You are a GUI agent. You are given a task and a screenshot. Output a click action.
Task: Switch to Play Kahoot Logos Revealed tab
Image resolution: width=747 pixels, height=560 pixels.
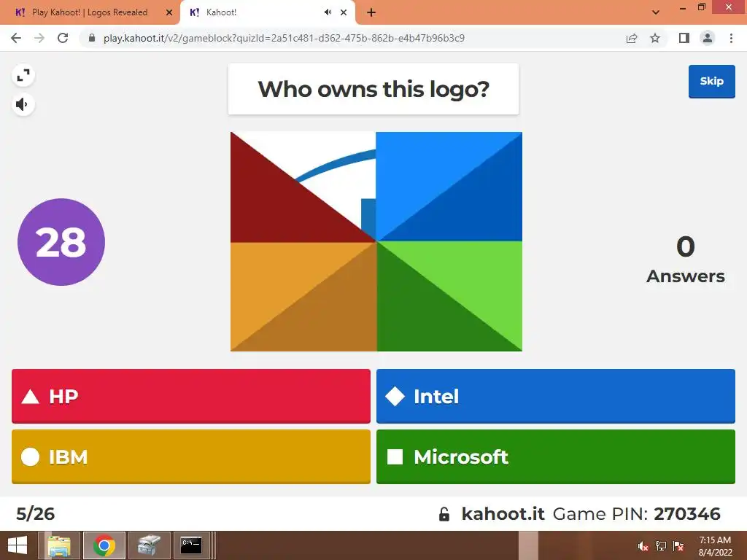point(90,12)
